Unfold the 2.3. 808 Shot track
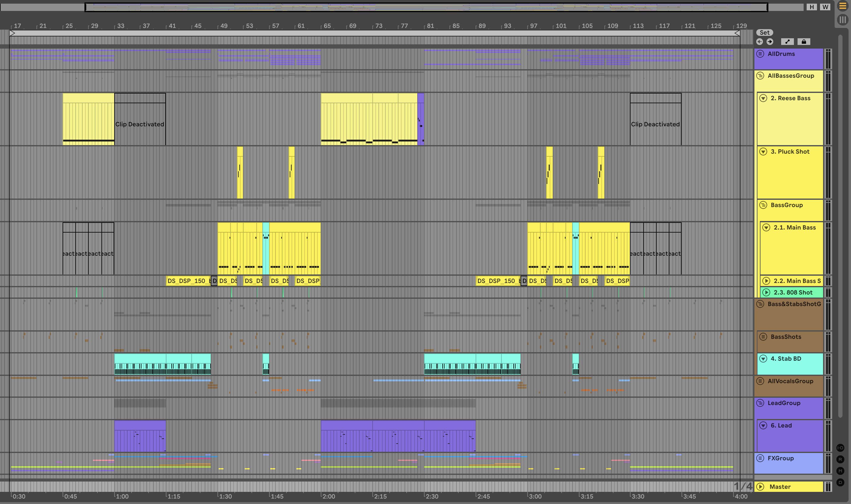This screenshot has width=851, height=504. [x=766, y=292]
